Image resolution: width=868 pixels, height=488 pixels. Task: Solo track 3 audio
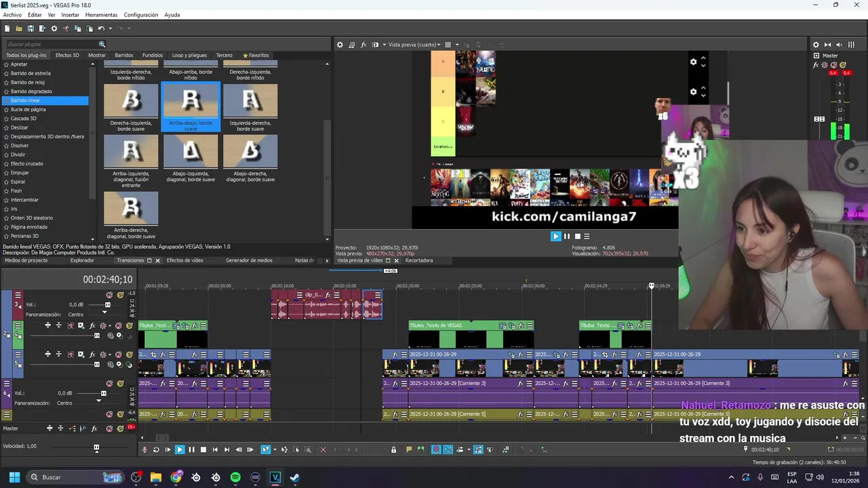[x=120, y=295]
